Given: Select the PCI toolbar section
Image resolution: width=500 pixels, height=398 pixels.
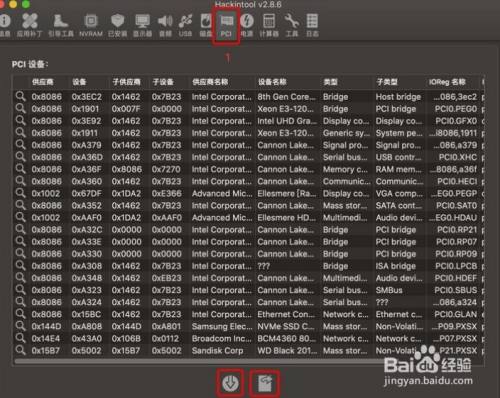Looking at the screenshot, I should 226,25.
